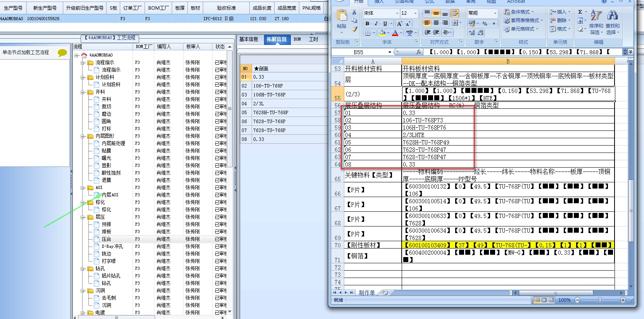644x319 pixels.
Task: Open the Format as Table menu (套用表格格式)
Action: click(523, 21)
